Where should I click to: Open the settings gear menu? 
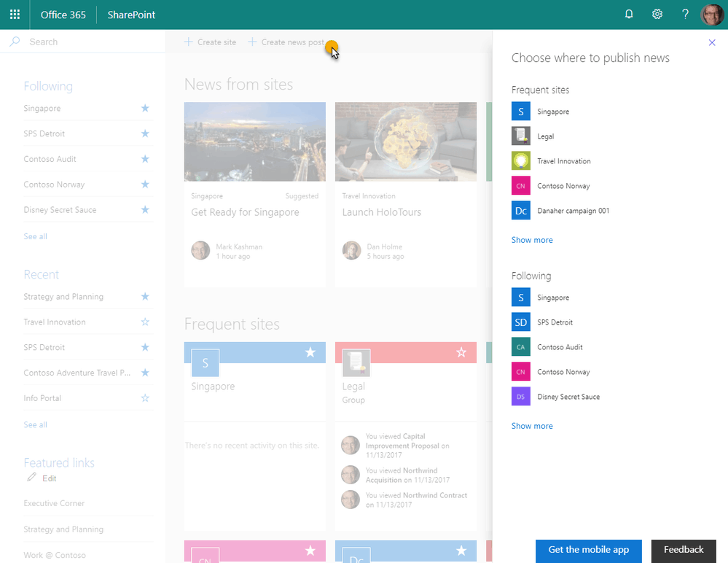point(657,15)
